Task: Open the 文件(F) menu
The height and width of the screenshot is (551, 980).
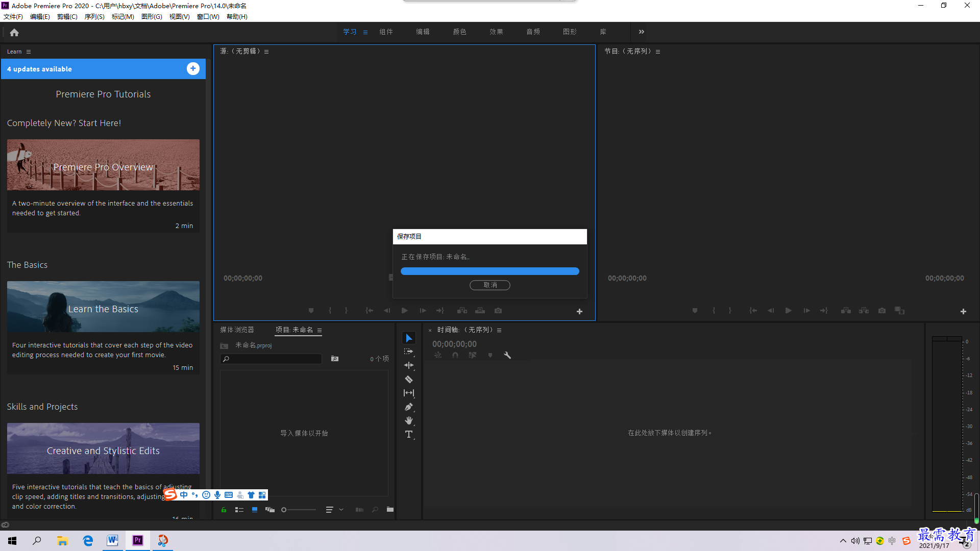Action: [13, 16]
